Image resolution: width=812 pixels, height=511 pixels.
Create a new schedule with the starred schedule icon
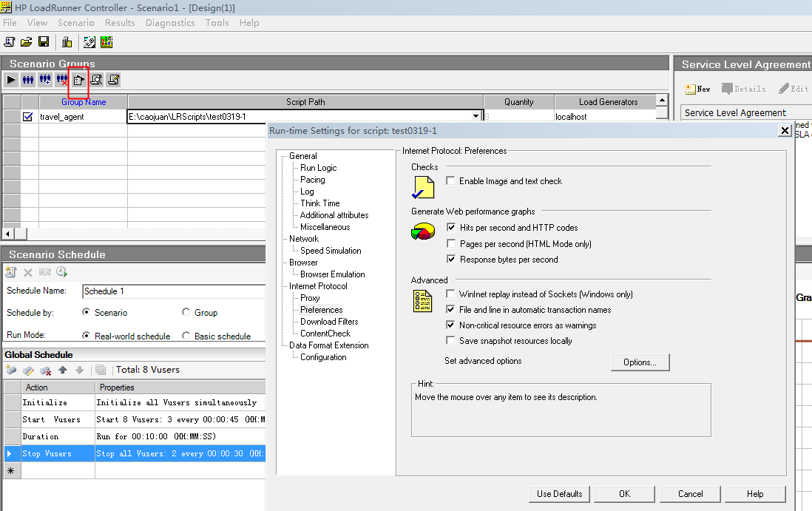tap(11, 272)
